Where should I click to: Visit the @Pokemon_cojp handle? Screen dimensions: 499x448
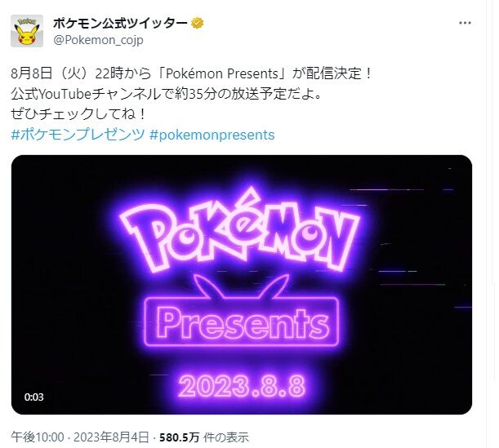click(98, 40)
